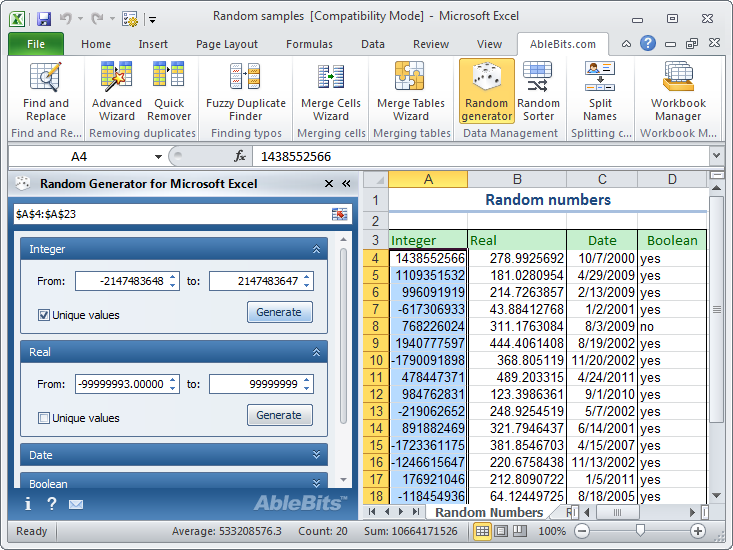Select cell C8 with date 8/3/2009
This screenshot has height=550, width=733.
602,326
